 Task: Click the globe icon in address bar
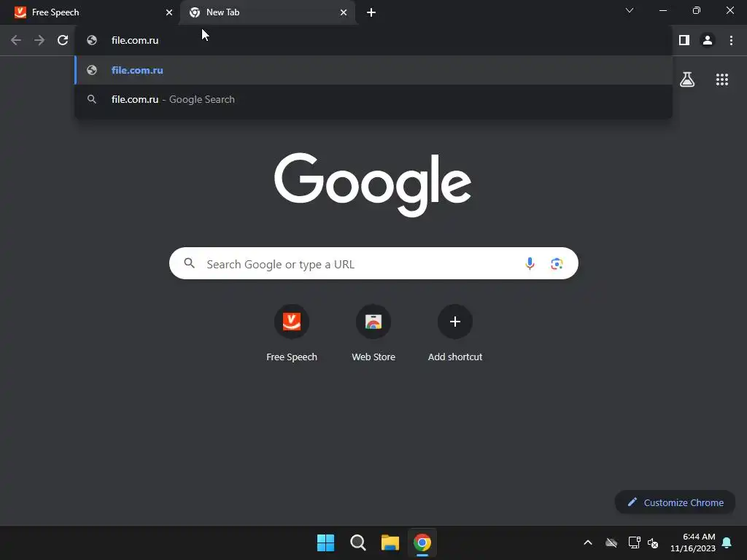click(92, 41)
